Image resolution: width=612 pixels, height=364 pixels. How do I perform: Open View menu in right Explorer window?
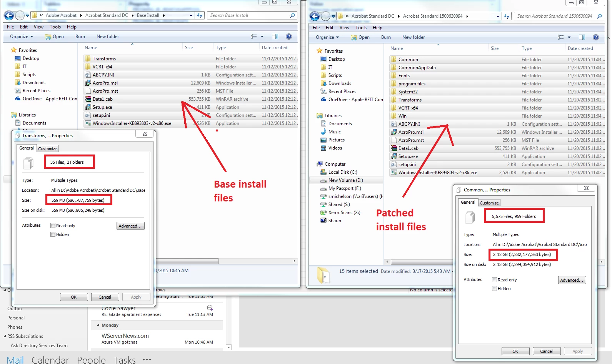(x=344, y=28)
